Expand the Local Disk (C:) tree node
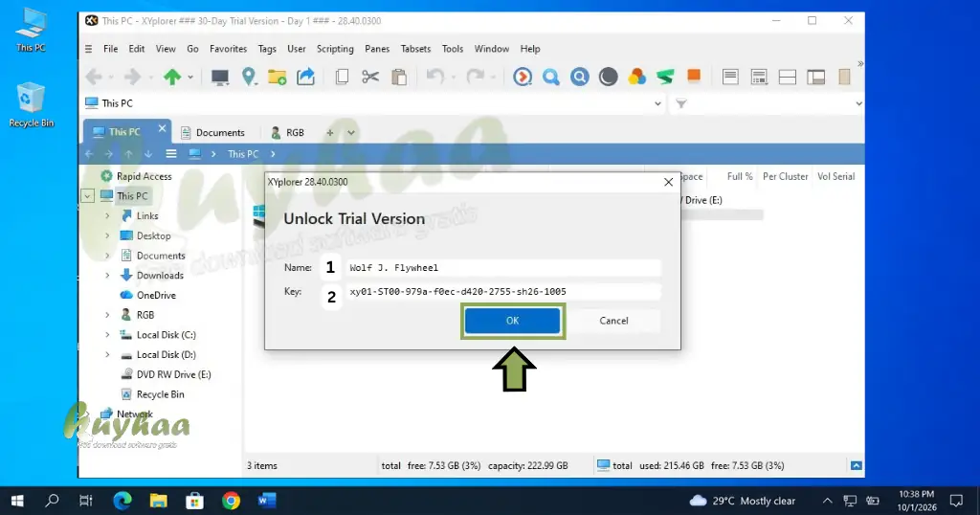980x515 pixels. pyautogui.click(x=107, y=335)
